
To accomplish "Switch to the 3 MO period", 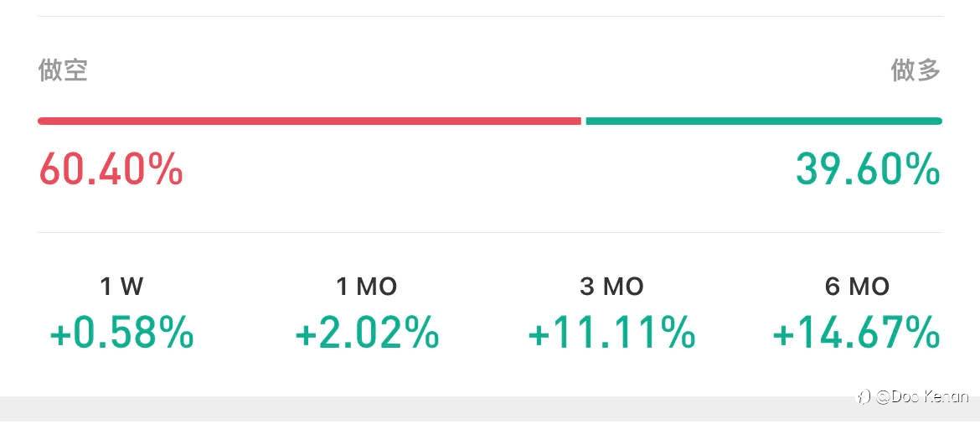I will click(611, 287).
